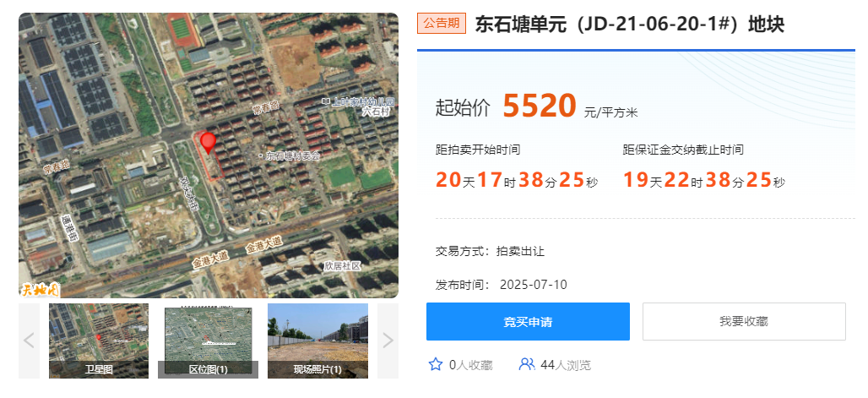
Task: Click the 竞买申请 button
Action: tap(528, 321)
